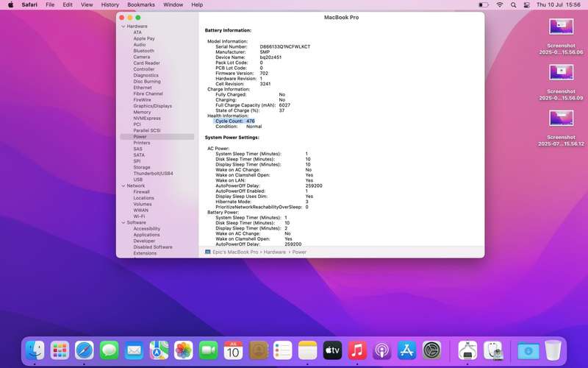Select NVMExpress in the sidebar
The width and height of the screenshot is (588, 368).
coord(147,118)
